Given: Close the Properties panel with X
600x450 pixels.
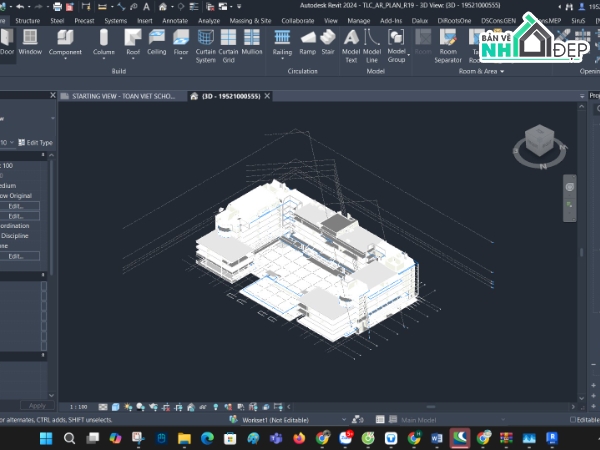Looking at the screenshot, I should coord(53,95).
